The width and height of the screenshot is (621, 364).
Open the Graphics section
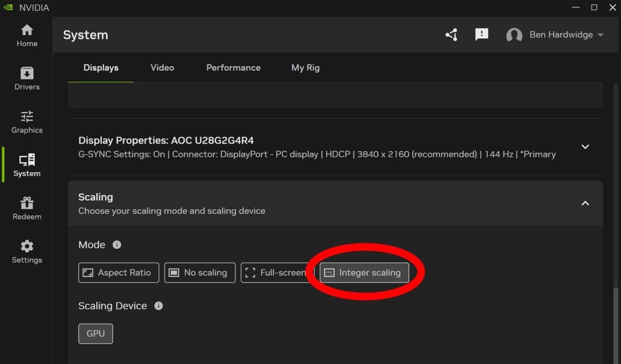tap(26, 121)
